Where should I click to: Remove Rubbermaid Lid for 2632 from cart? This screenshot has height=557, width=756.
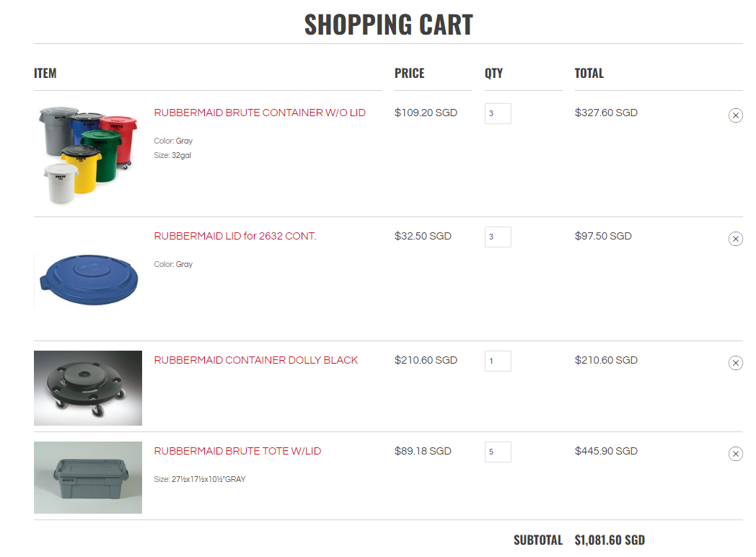click(735, 239)
